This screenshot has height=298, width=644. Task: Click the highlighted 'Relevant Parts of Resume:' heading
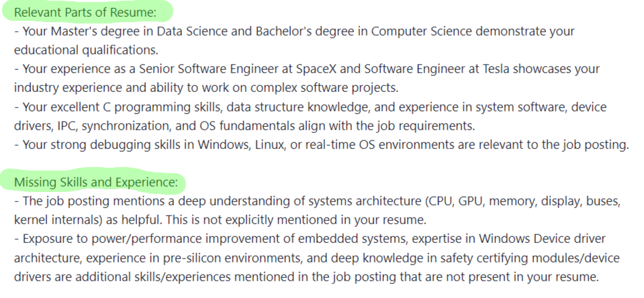coord(85,12)
